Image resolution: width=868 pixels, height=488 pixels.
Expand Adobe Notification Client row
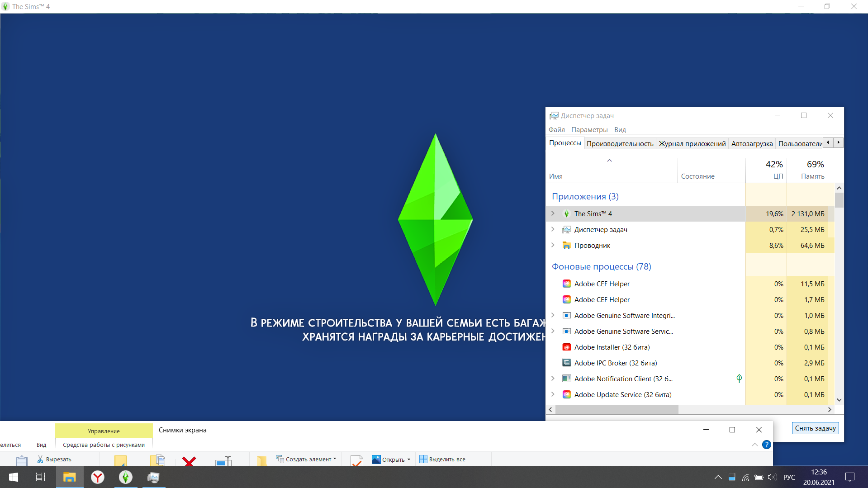pyautogui.click(x=553, y=379)
